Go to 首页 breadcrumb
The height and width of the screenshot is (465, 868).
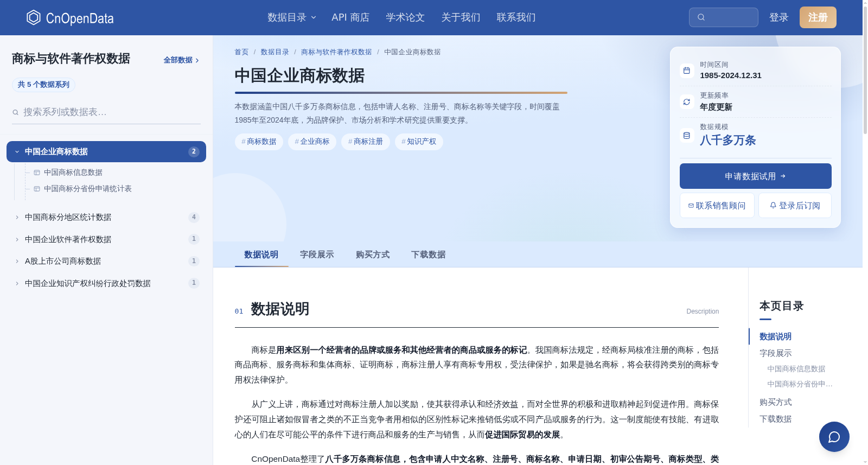pyautogui.click(x=241, y=52)
